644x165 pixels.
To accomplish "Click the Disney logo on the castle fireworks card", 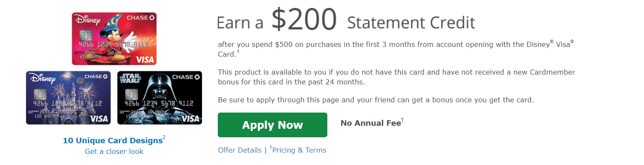I will click(x=41, y=79).
